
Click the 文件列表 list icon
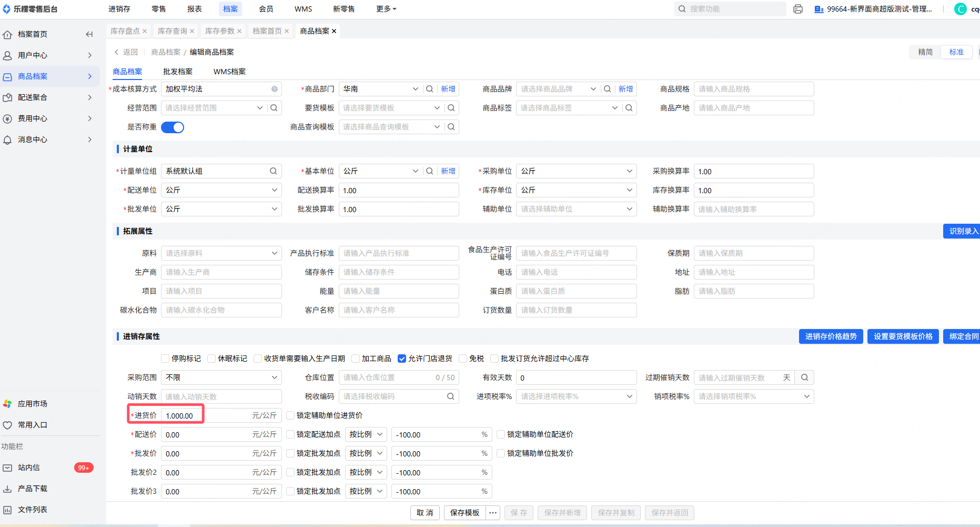(7, 510)
